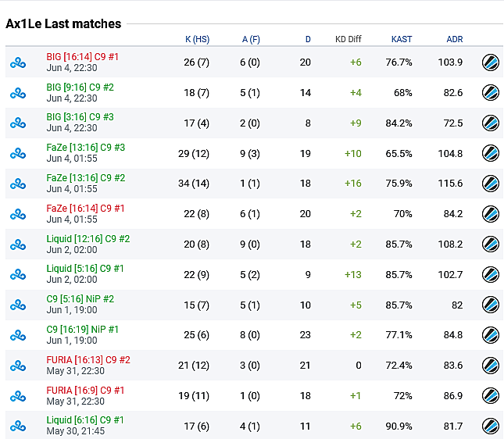Screen dimensions: 504x439
Task: Select the 29 (12) kills value
Action: (194, 154)
